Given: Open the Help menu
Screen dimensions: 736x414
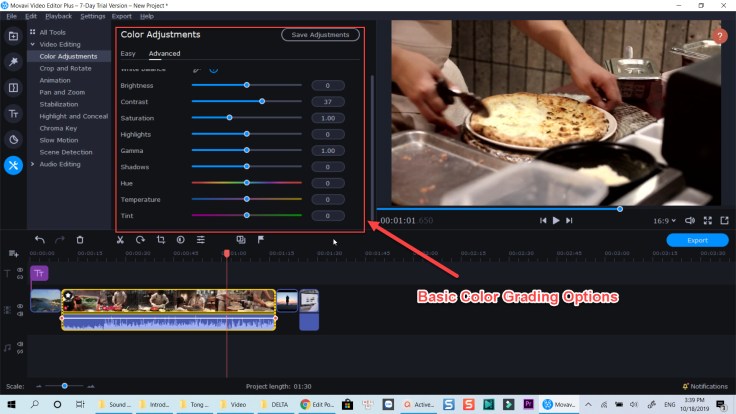Looking at the screenshot, I should pos(147,16).
